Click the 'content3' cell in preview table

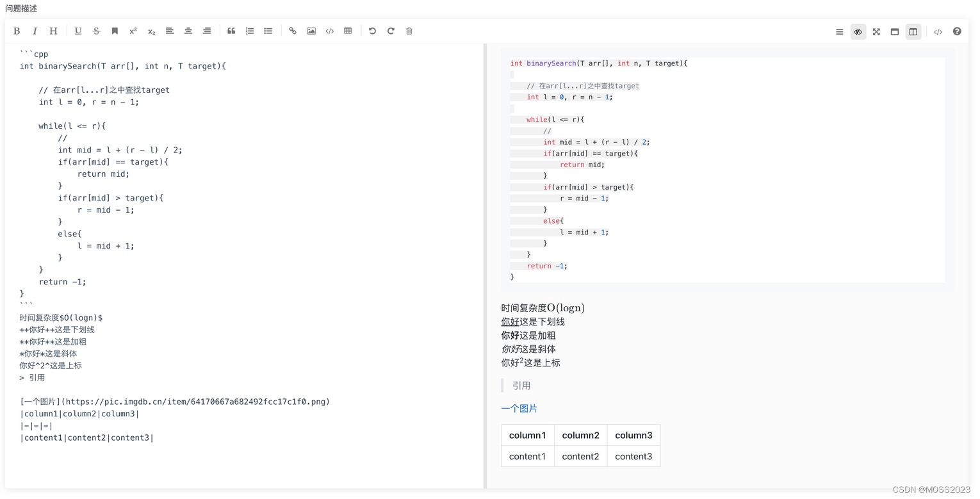coord(633,457)
